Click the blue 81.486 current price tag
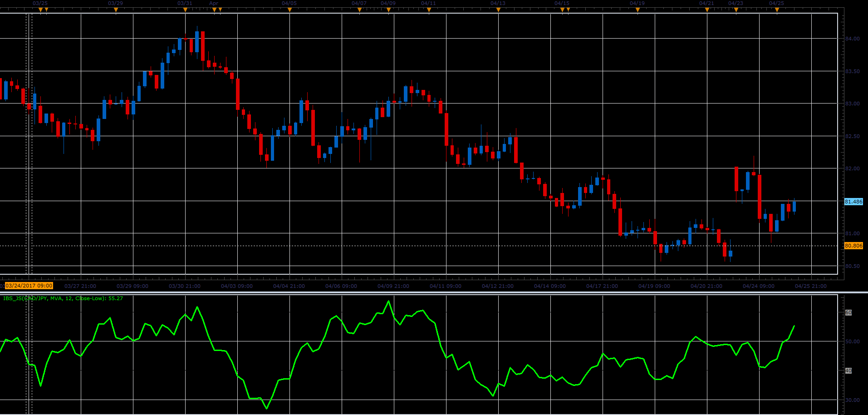 [853, 202]
